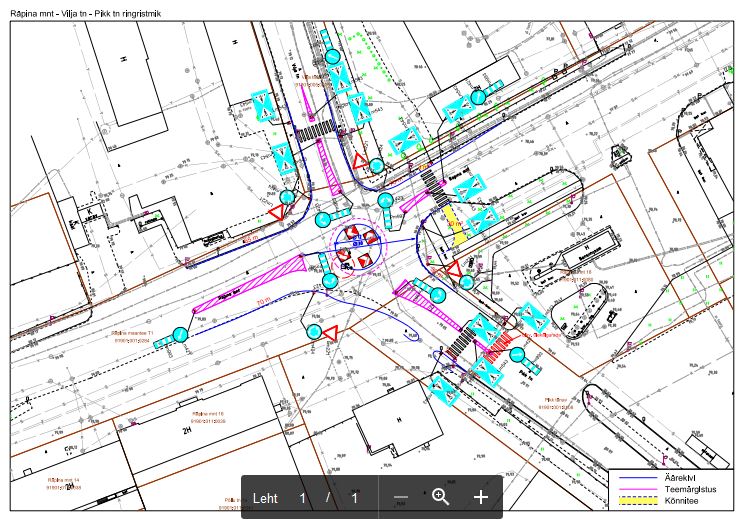Click the 'Räpina mnt 14' parcel label
Screen dimensions: 749x527
pos(64,480)
